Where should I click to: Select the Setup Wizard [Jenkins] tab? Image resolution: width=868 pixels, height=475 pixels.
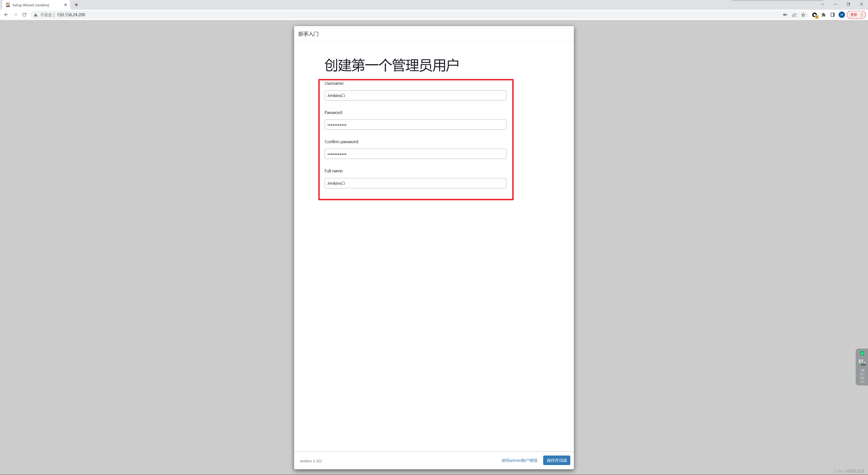36,5
